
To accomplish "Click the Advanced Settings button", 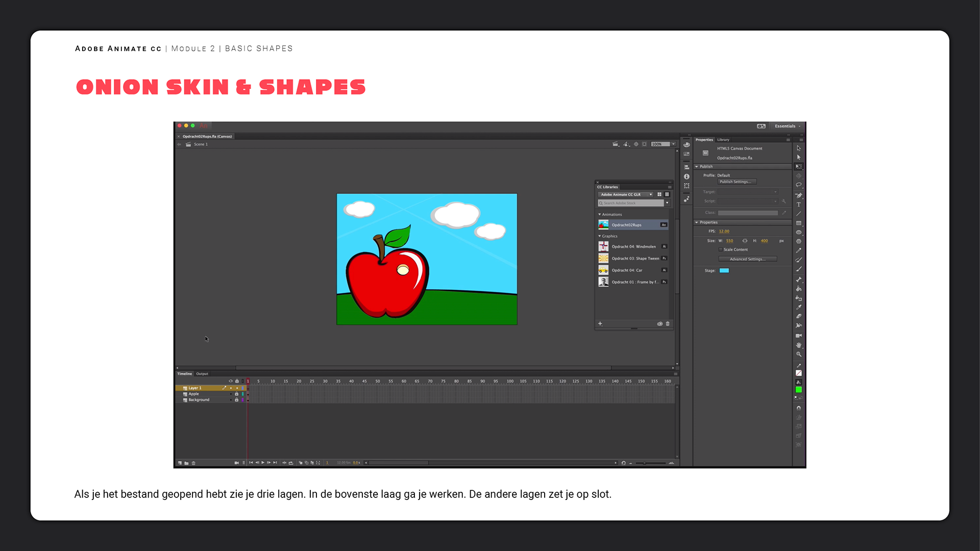I will pyautogui.click(x=747, y=259).
